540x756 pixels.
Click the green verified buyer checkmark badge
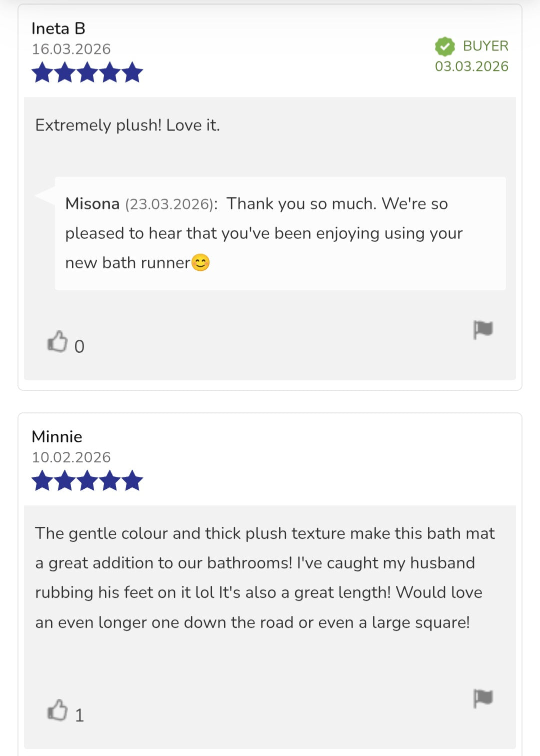click(x=444, y=47)
